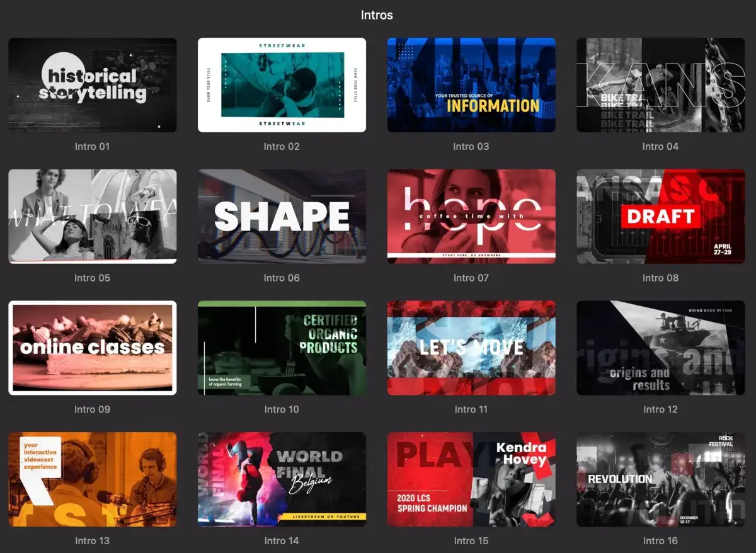Click the "Intro 13" label
Image resolution: width=756 pixels, height=553 pixels.
[x=92, y=541]
